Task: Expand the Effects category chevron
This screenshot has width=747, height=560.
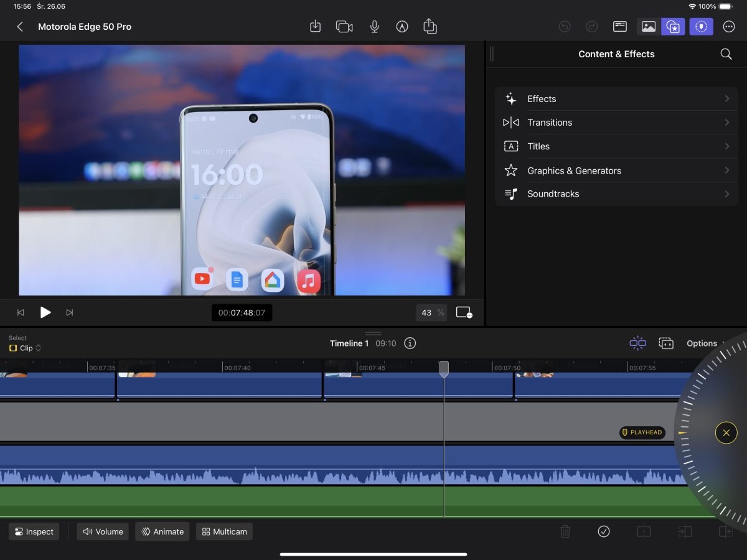Action: tap(726, 99)
